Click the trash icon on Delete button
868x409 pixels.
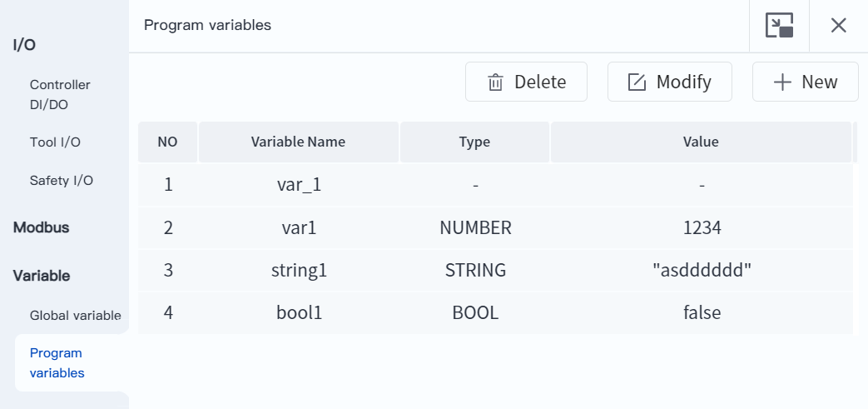coord(495,82)
